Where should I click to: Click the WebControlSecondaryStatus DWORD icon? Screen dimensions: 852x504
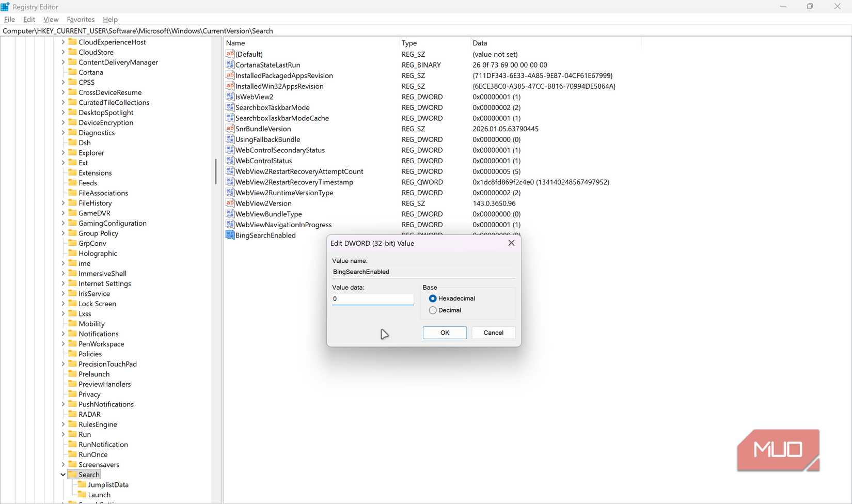pos(230,150)
